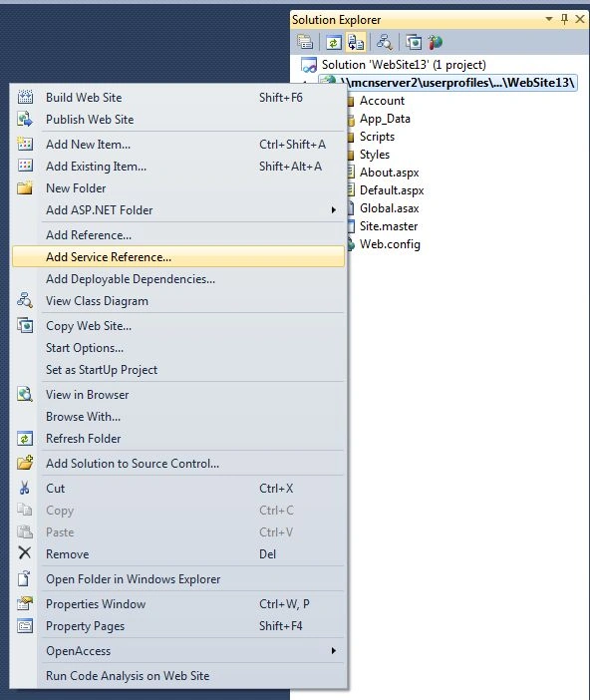The height and width of the screenshot is (700, 590).
Task: Click the Copy Web Site toolbar icon
Action: [414, 43]
